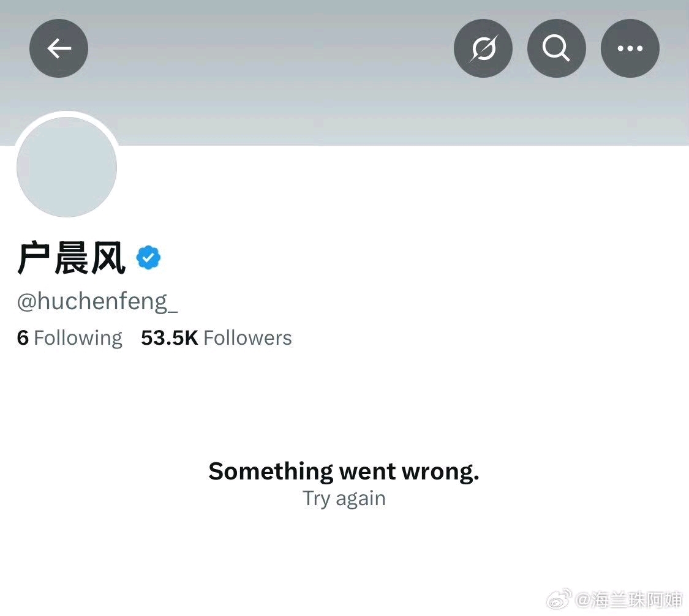
Task: Select the display name 户晨风
Action: (72, 258)
